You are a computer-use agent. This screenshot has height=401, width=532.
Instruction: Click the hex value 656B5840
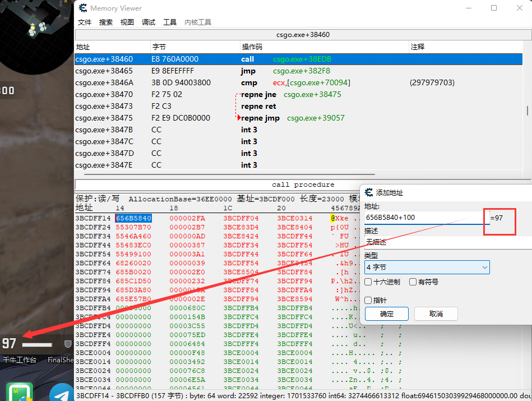pos(133,218)
